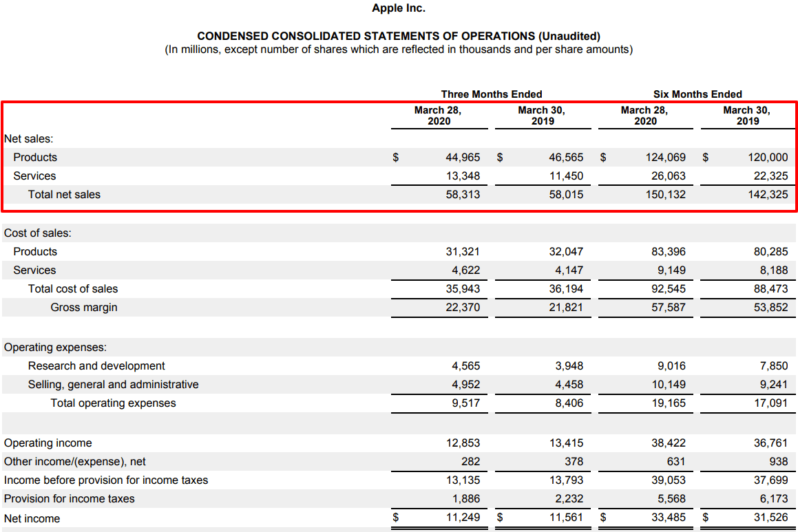Select Net income value 11,561
Viewport: 798px width, 532px height.
[566, 518]
